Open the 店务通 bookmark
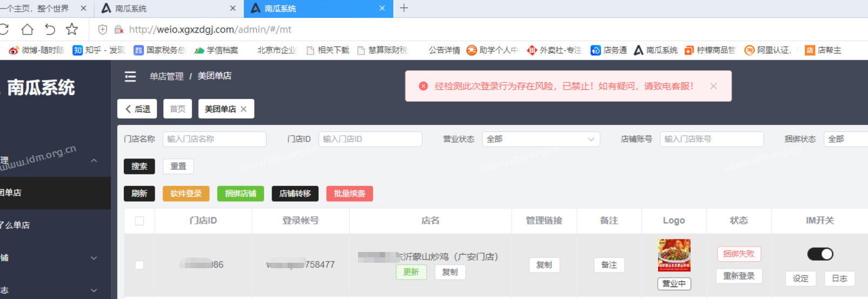This screenshot has width=868, height=299. tap(609, 50)
